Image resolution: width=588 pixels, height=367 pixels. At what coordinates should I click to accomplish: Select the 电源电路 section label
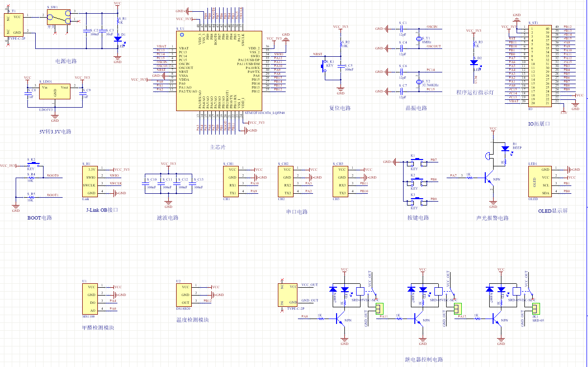(66, 61)
